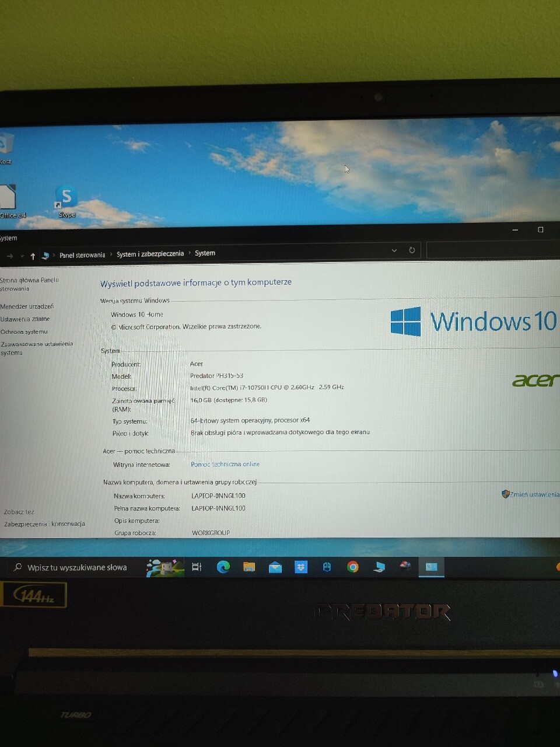Image resolution: width=560 pixels, height=747 pixels.
Task: Click Zmień ustawienia link
Action: click(534, 494)
